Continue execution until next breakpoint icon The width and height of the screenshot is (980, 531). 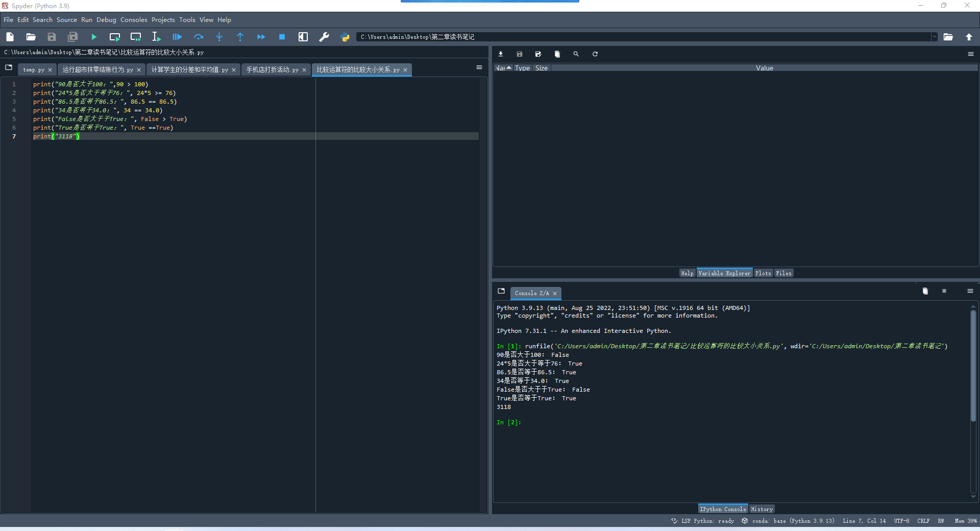tap(261, 37)
